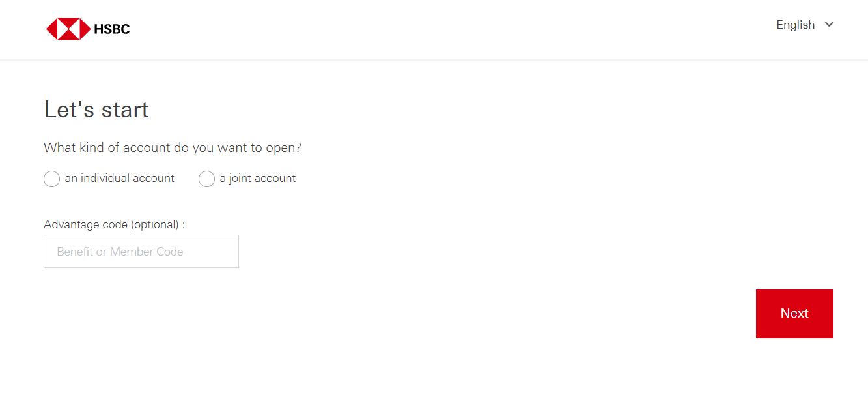868x399 pixels.
Task: Click the HSBC red hexagon logo
Action: point(68,29)
